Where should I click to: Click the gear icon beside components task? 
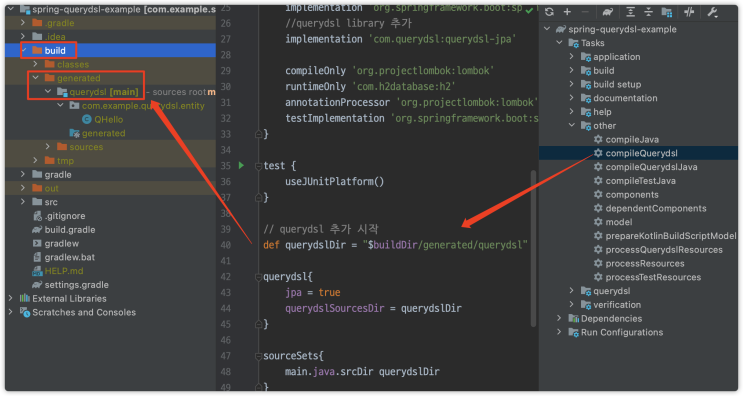point(598,194)
